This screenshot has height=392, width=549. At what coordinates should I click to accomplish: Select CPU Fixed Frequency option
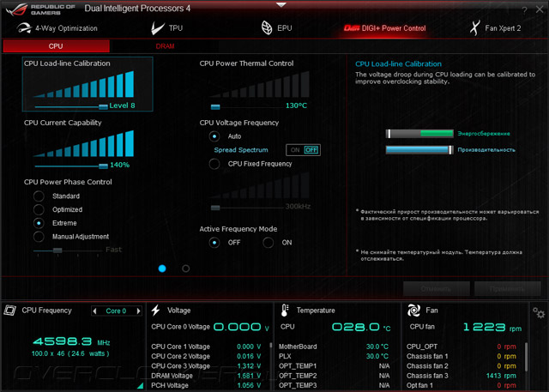214,164
